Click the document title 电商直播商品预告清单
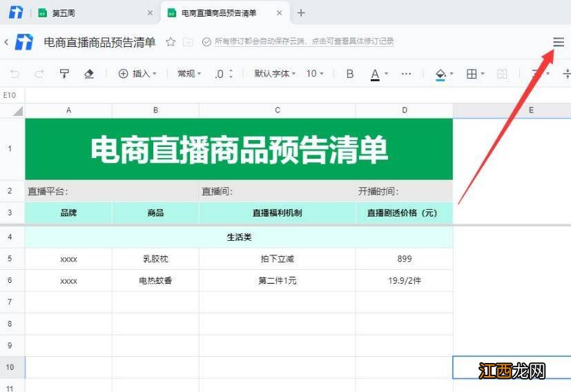This screenshot has height=392, width=571. [x=99, y=42]
